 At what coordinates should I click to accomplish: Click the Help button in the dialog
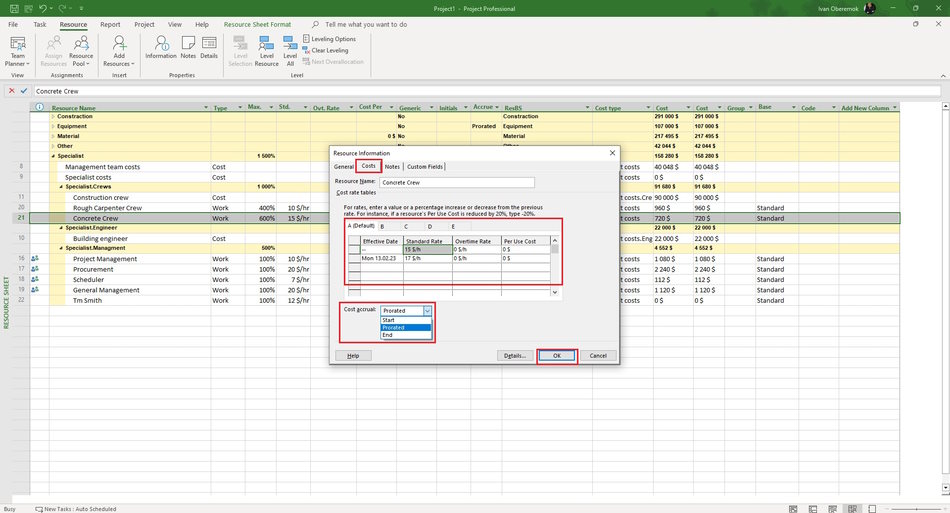coord(353,356)
